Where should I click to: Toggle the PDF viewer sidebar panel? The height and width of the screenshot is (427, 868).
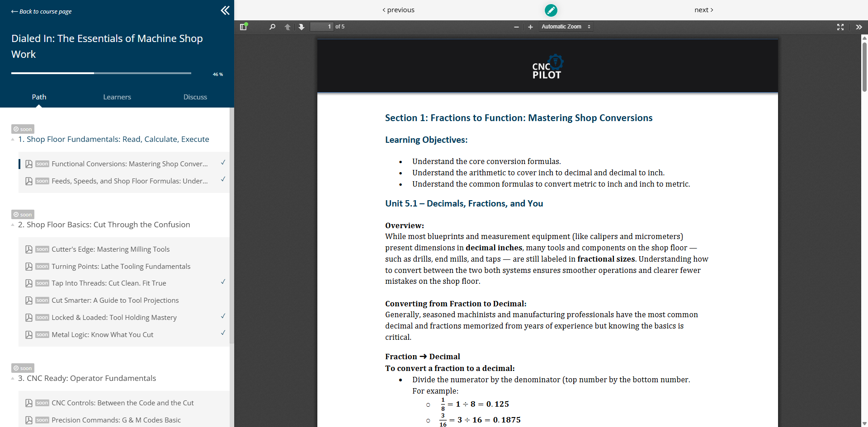pyautogui.click(x=244, y=27)
